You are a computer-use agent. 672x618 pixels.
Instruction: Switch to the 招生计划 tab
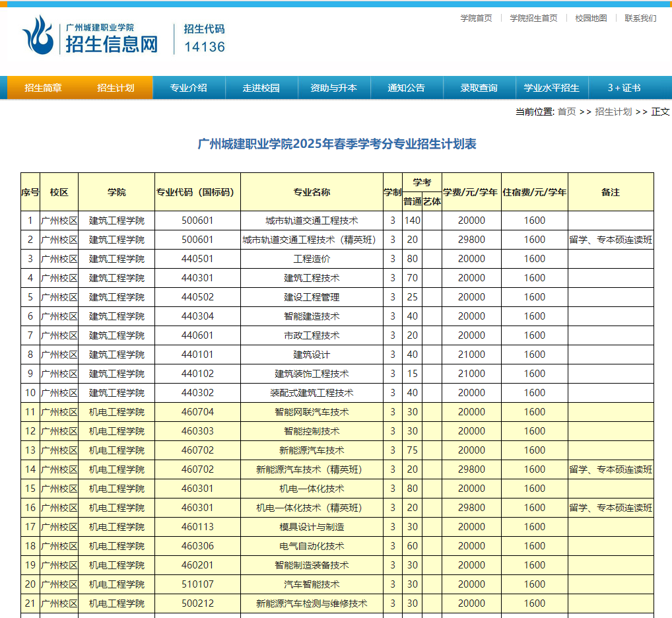click(117, 87)
